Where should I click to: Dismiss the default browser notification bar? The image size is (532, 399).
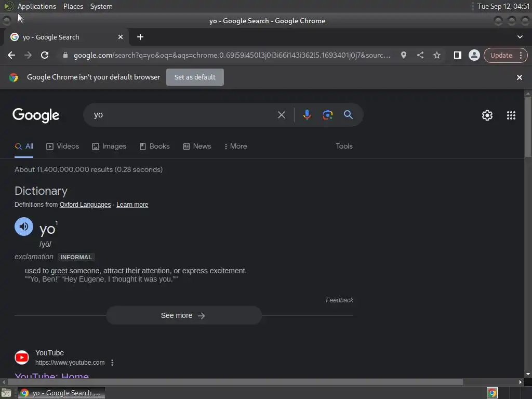pos(519,77)
